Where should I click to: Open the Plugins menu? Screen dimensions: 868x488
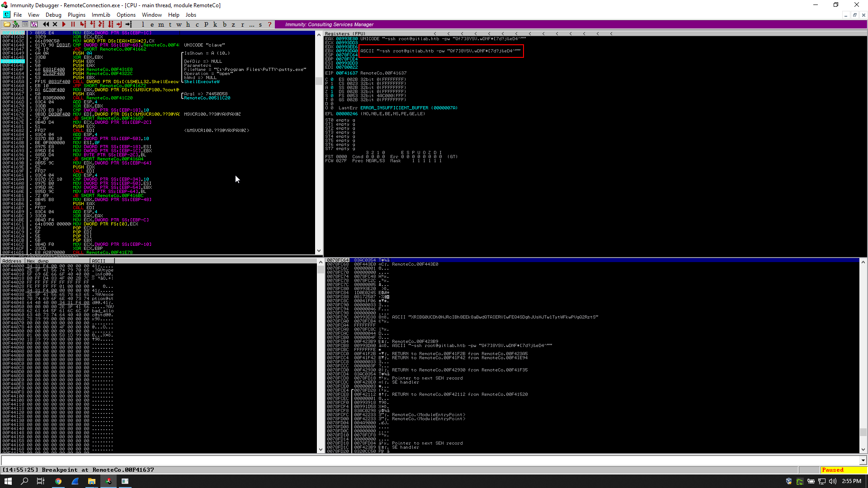pyautogui.click(x=76, y=15)
